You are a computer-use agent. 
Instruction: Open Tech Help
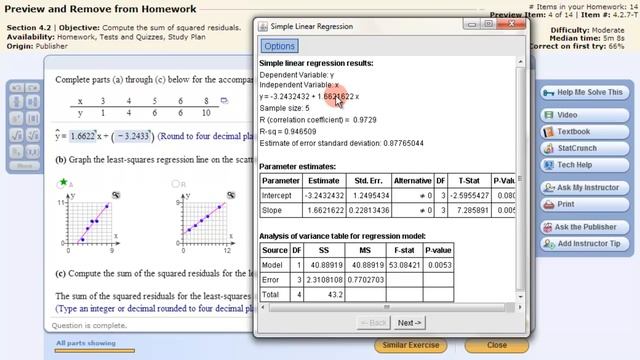pos(585,165)
